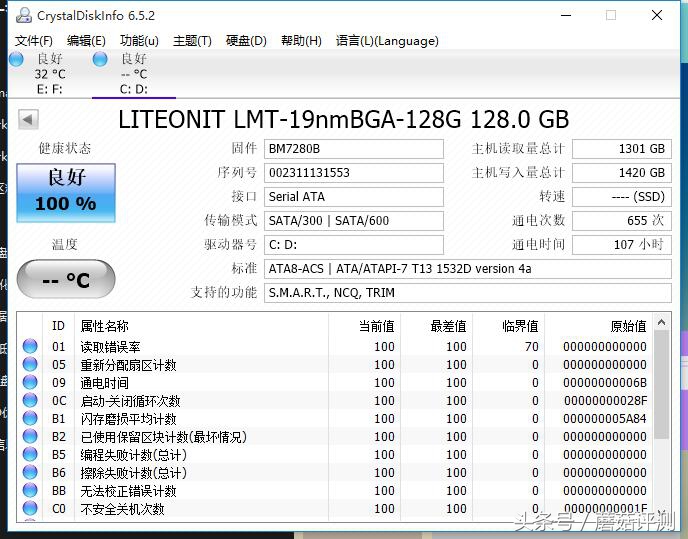The image size is (688, 539).
Task: Click the ID column header
Action: click(x=58, y=326)
